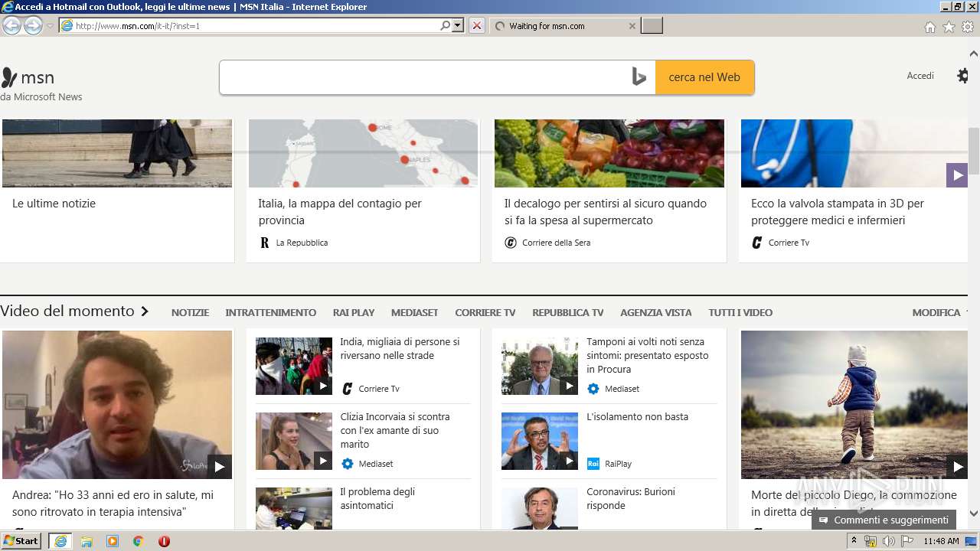This screenshot has height=551, width=980.
Task: Click the browser Back arrow button
Action: (x=11, y=25)
